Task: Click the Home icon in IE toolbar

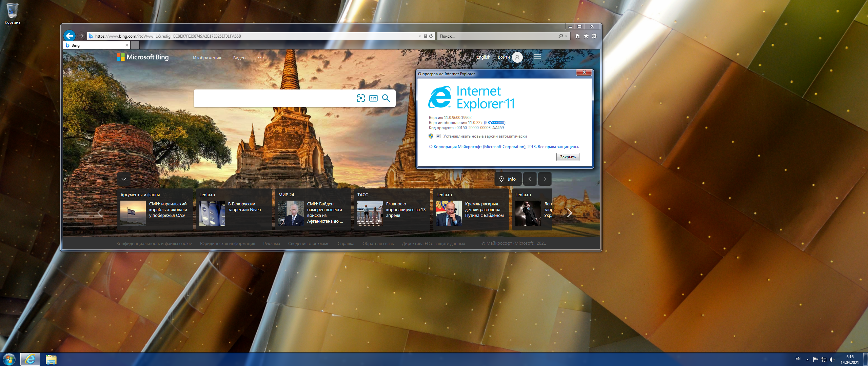Action: 577,36
